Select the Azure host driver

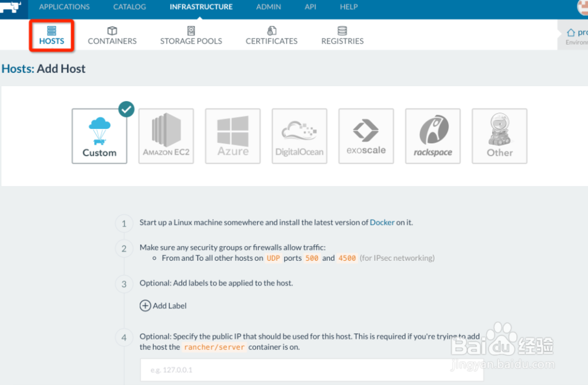233,136
